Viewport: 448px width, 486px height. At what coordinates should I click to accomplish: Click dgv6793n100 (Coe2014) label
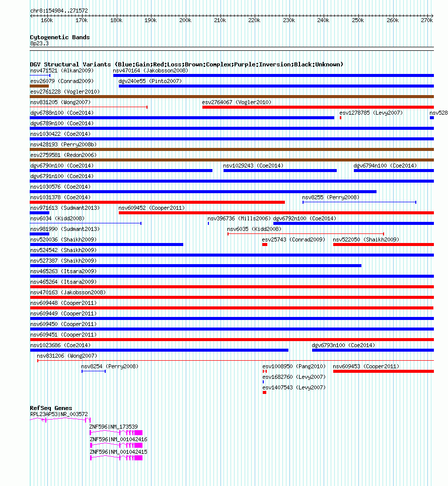(343, 345)
